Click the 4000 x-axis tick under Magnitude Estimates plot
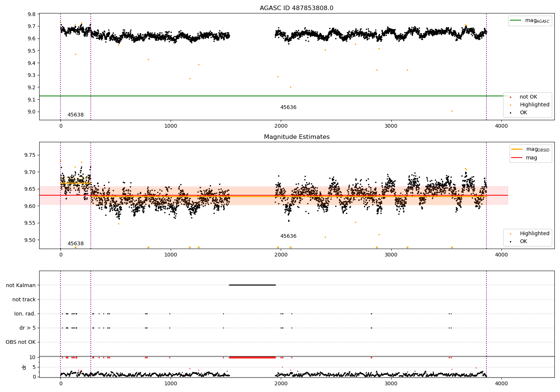Image resolution: width=560 pixels, height=392 pixels. (501, 255)
